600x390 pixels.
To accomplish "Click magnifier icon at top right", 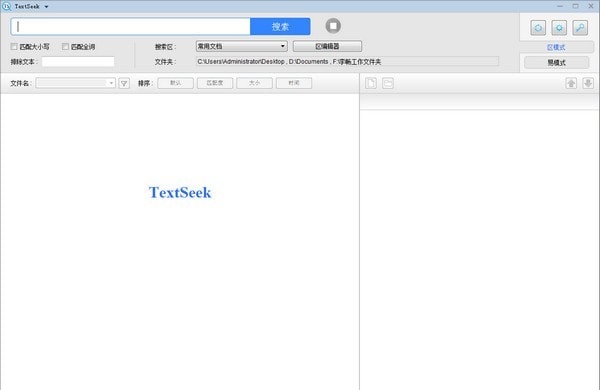I will tap(580, 28).
